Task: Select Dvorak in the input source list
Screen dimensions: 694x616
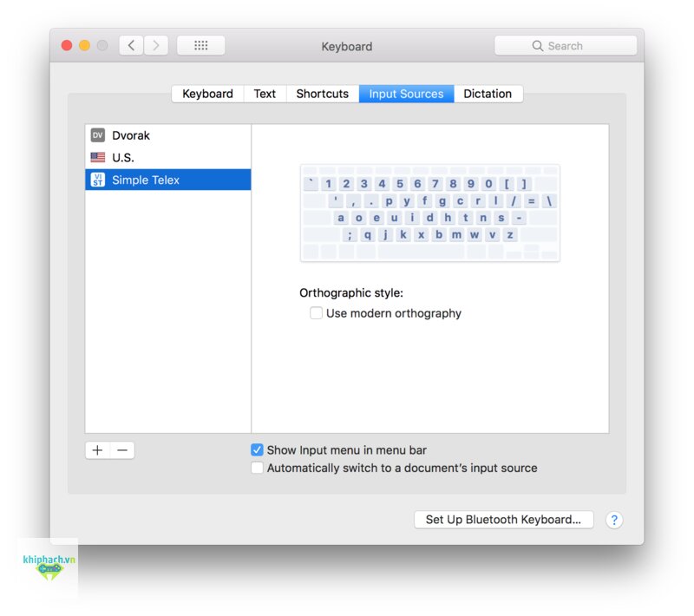Action: tap(168, 135)
